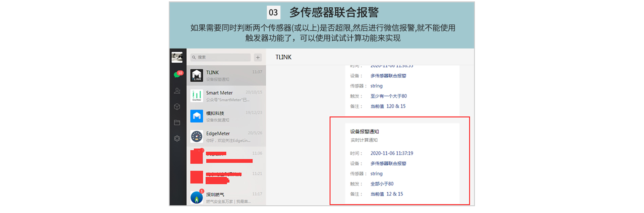
Task: Click the profile avatar in the sidebar
Action: [177, 57]
